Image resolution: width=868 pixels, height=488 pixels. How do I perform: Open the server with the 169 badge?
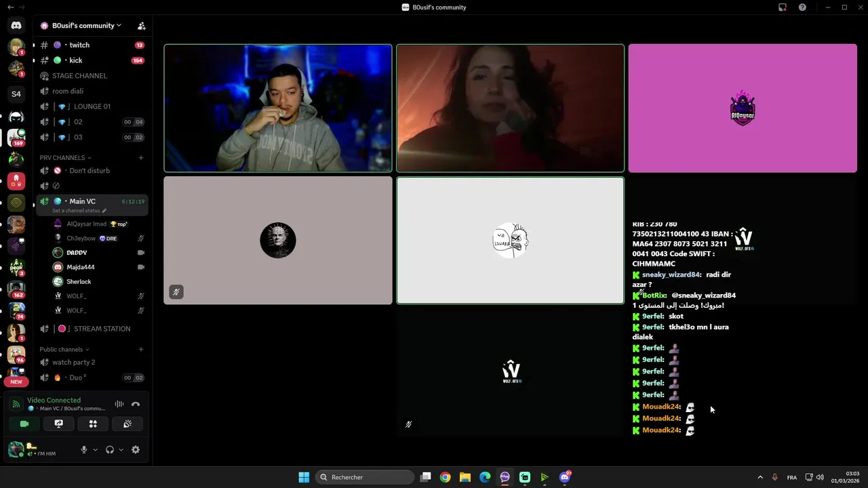tap(16, 137)
